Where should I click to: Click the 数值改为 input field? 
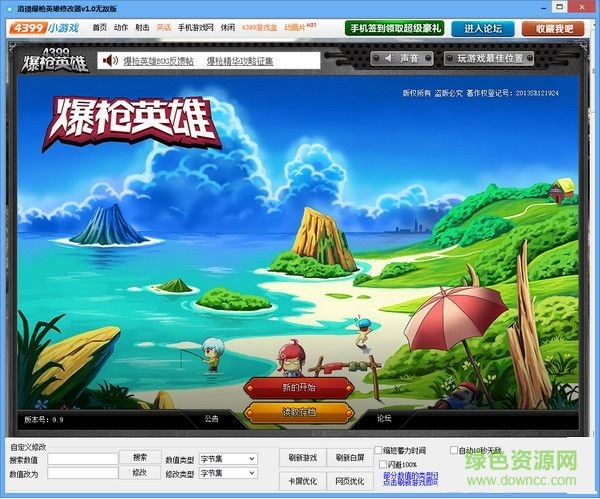point(83,473)
